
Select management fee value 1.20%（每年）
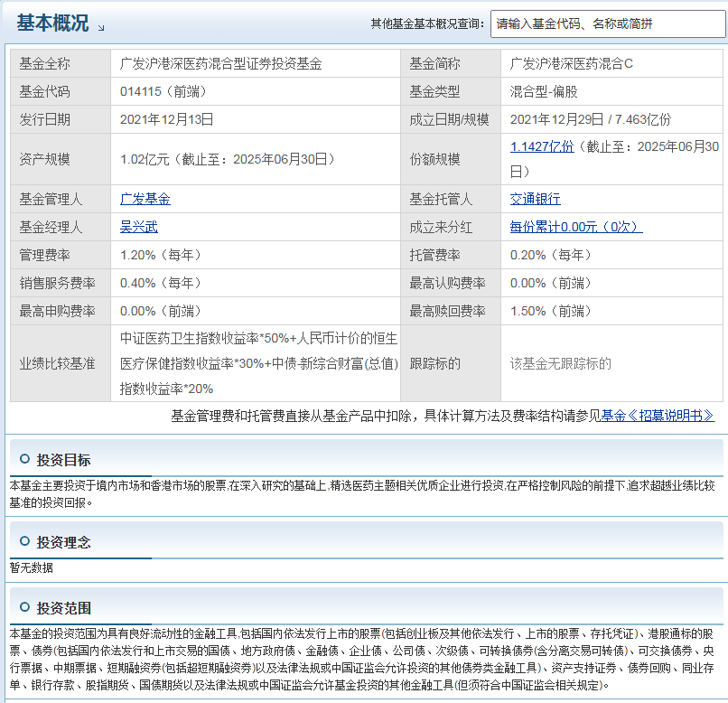[x=160, y=255]
